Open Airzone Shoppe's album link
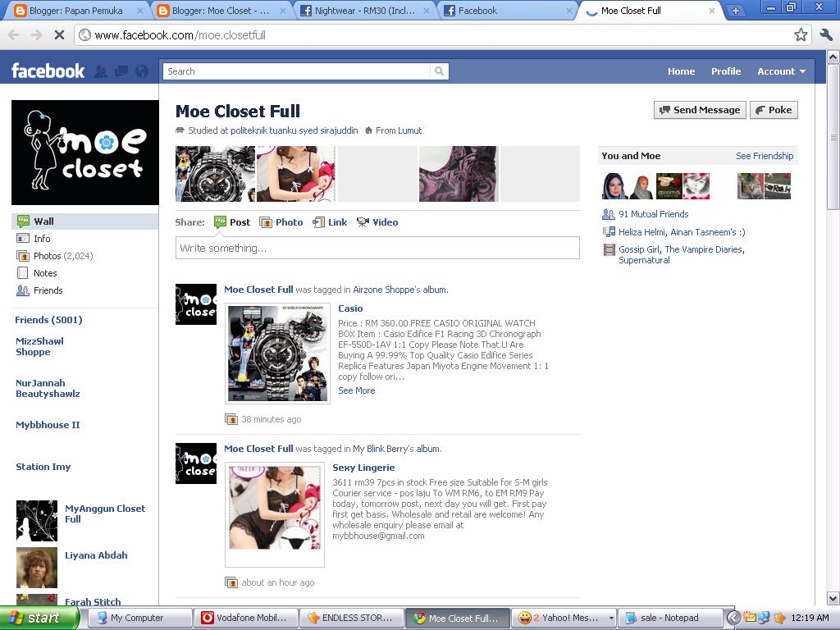The image size is (840, 630). 399,290
